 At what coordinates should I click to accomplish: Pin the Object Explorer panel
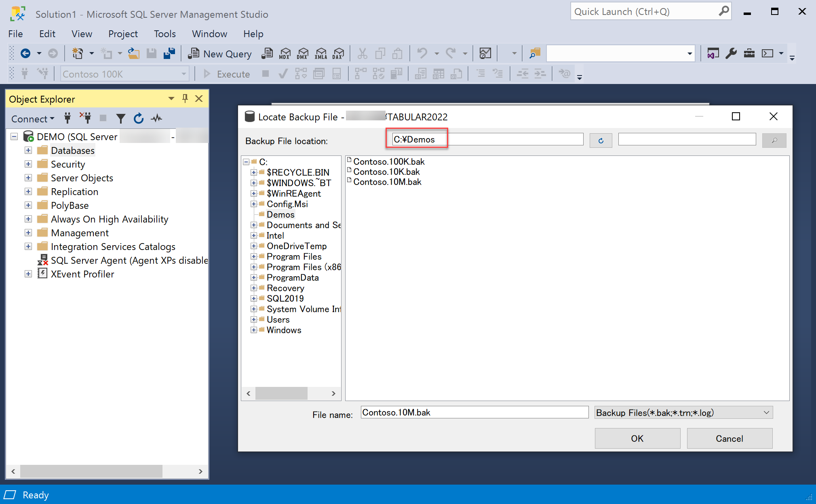185,99
